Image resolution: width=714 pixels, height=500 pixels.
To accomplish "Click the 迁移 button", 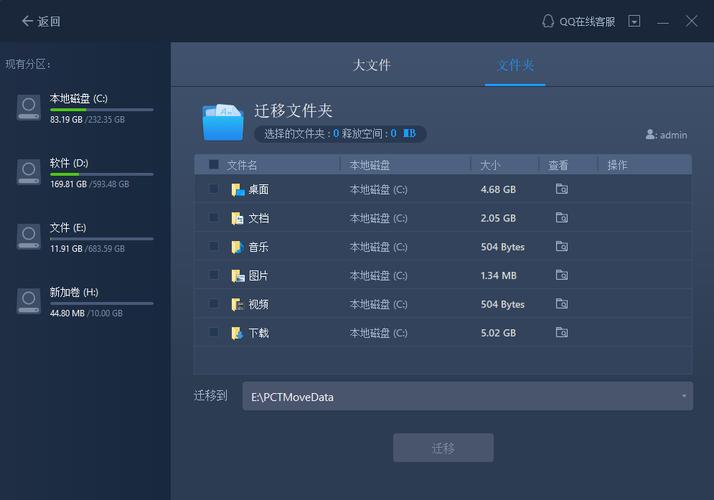I will (x=443, y=448).
